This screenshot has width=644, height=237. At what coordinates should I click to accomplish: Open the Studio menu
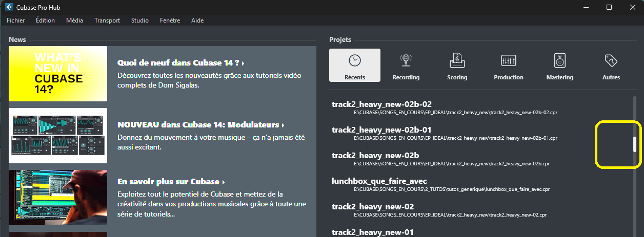tap(140, 20)
